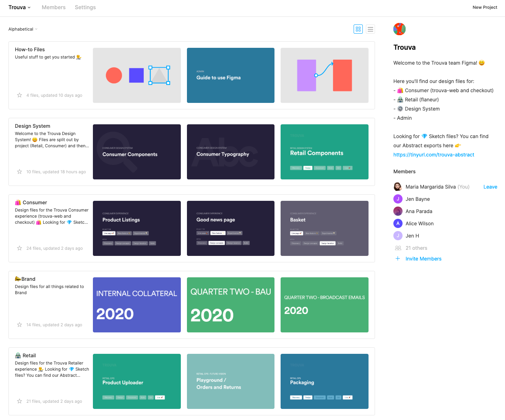Screen dimensions: 505x420
Task: Open the Consumer Components file
Action: (x=137, y=152)
